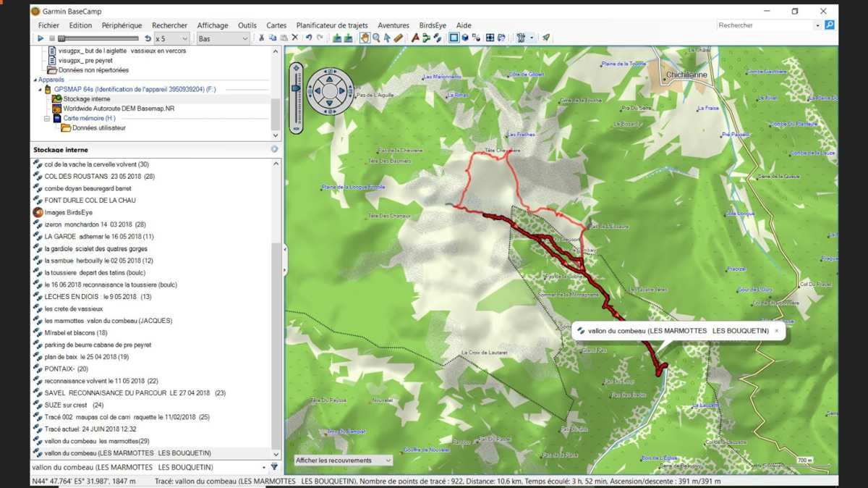Click the playback progress slider handle

61,38
